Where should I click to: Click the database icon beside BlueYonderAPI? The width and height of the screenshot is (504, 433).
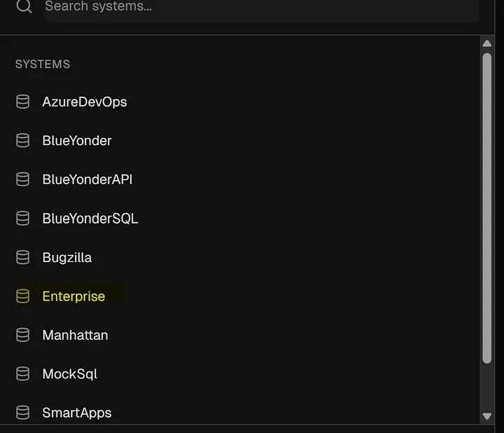[x=22, y=179]
